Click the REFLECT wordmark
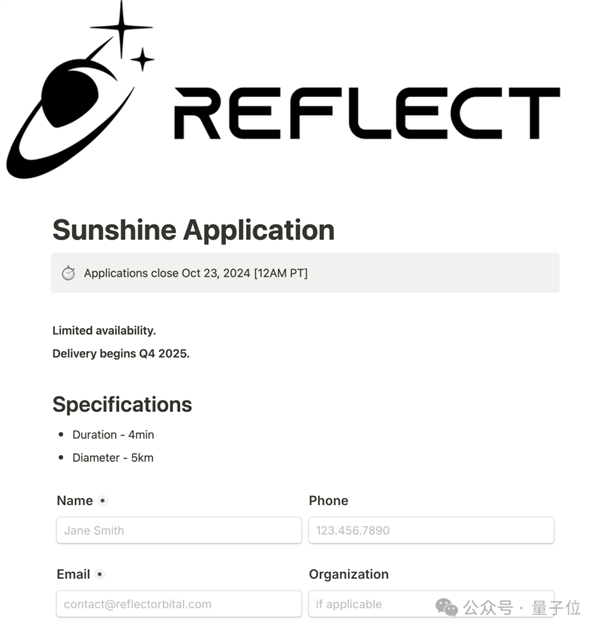This screenshot has width=600, height=632. coord(366,113)
